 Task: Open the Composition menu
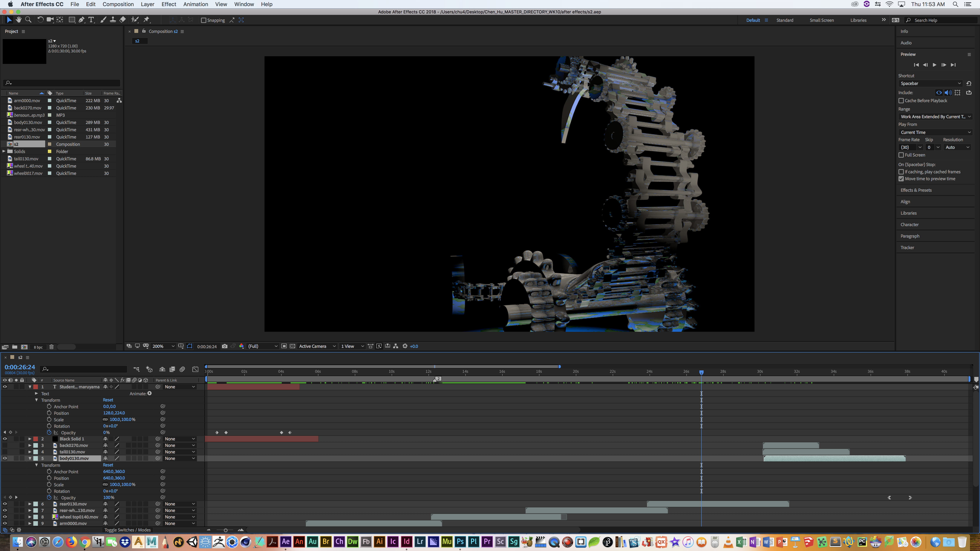pos(118,4)
